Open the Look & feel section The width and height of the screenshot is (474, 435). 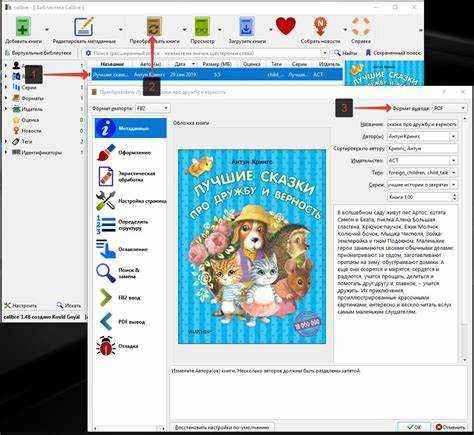[130, 153]
